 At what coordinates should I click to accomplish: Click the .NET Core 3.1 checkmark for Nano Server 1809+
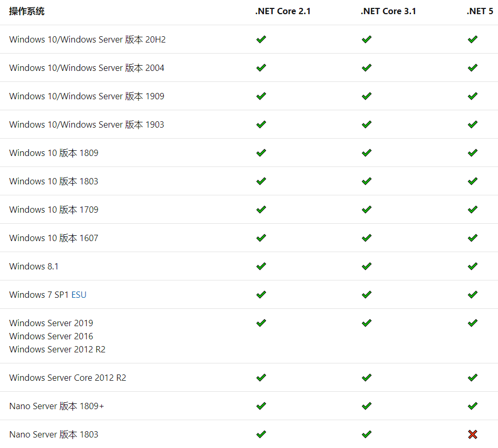pyautogui.click(x=366, y=406)
